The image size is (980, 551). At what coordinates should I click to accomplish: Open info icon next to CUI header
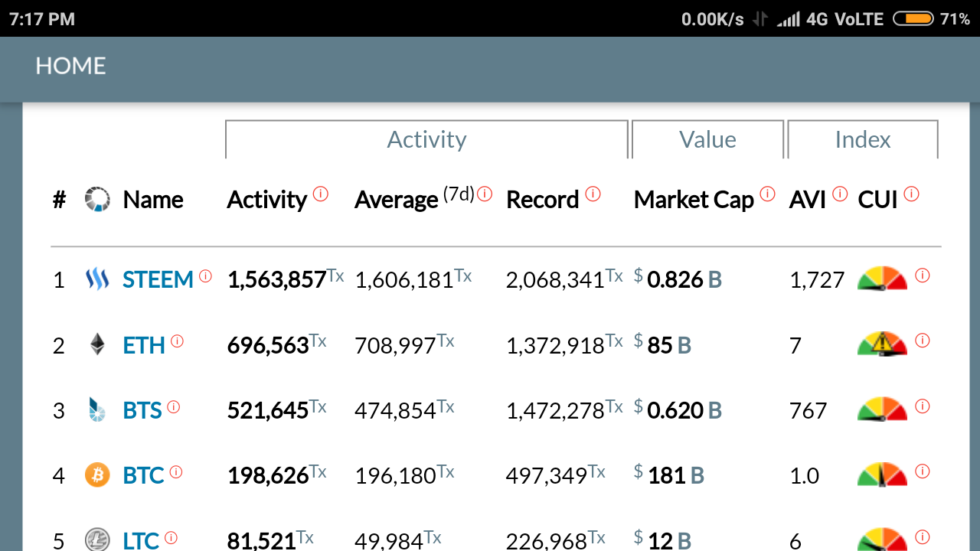911,194
